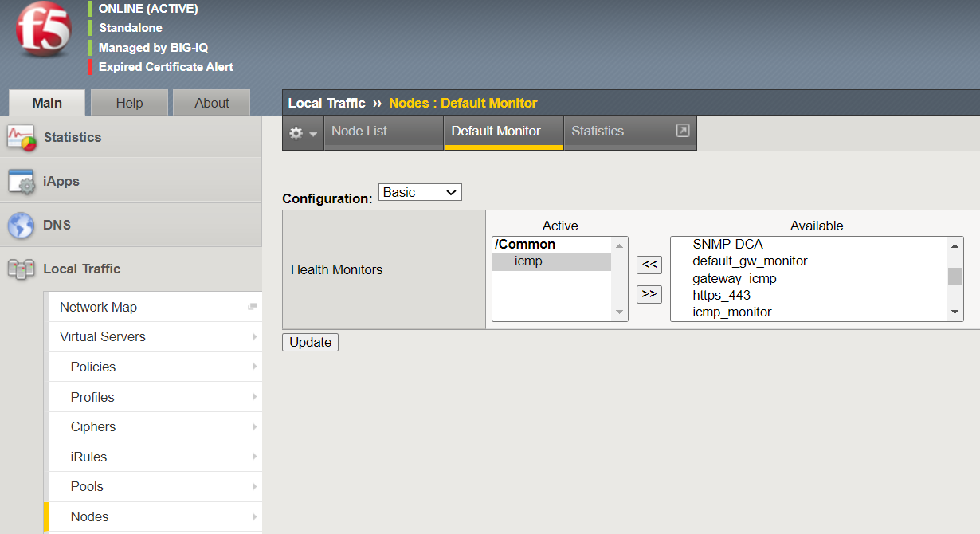
Task: Click the Expired Certificate Alert link
Action: coord(166,67)
